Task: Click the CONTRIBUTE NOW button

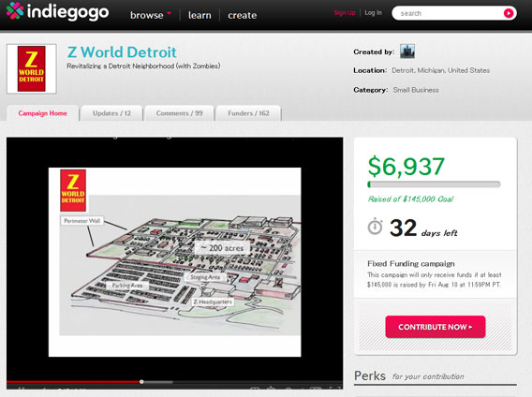Action: [436, 327]
